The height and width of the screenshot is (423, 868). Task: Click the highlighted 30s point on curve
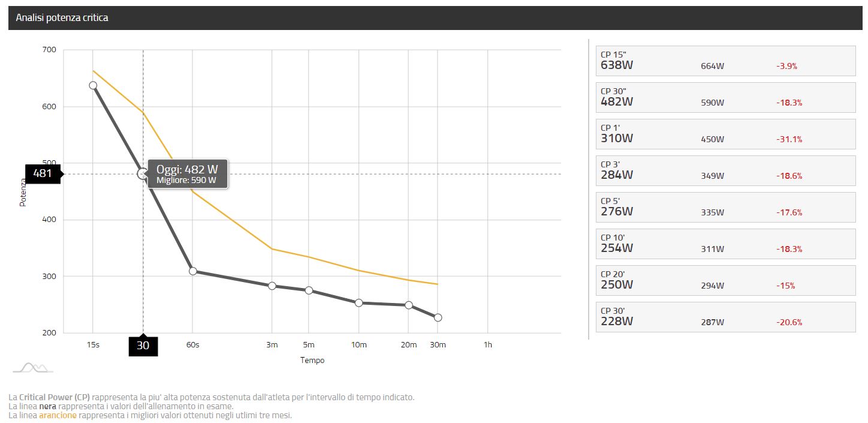click(143, 174)
